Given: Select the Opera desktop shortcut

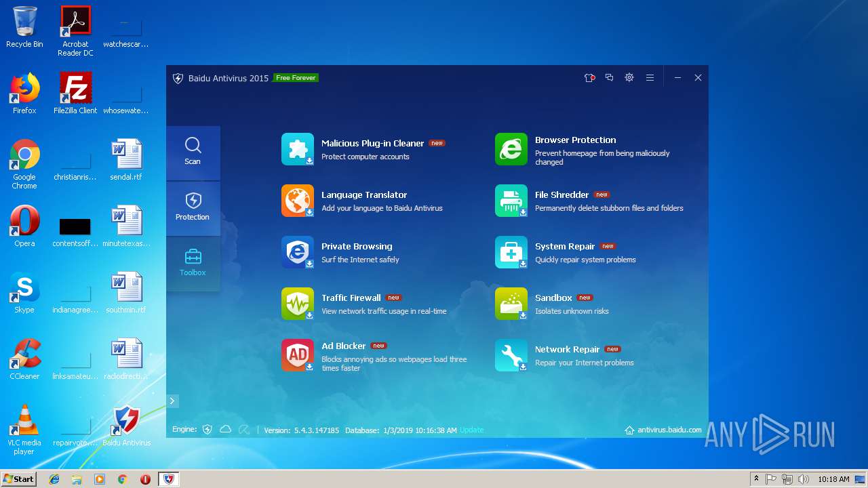Looking at the screenshot, I should pos(24,226).
